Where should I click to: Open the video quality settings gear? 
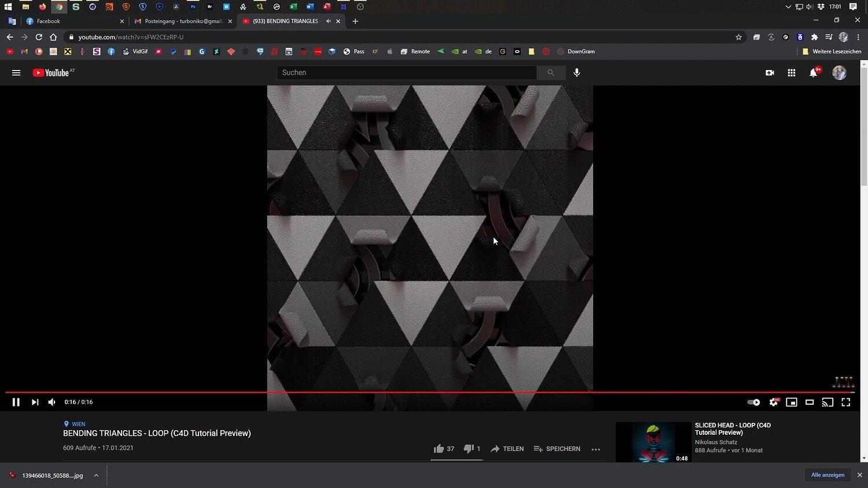click(774, 402)
